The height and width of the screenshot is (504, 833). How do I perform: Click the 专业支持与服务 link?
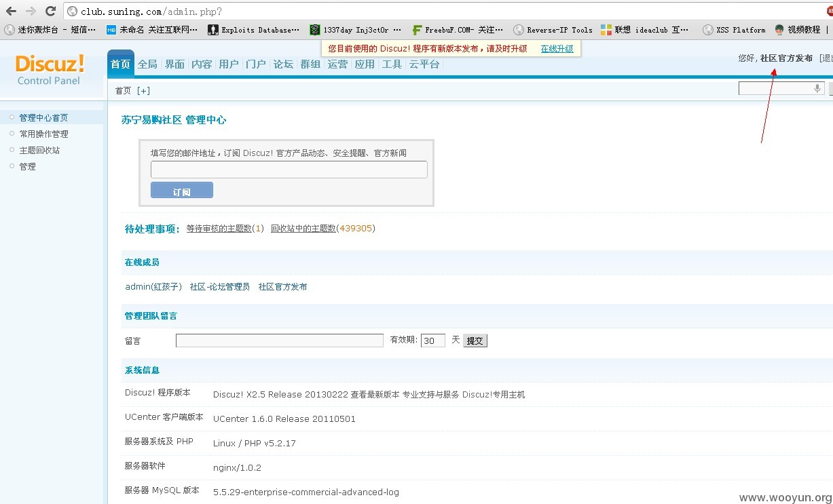click(x=431, y=395)
